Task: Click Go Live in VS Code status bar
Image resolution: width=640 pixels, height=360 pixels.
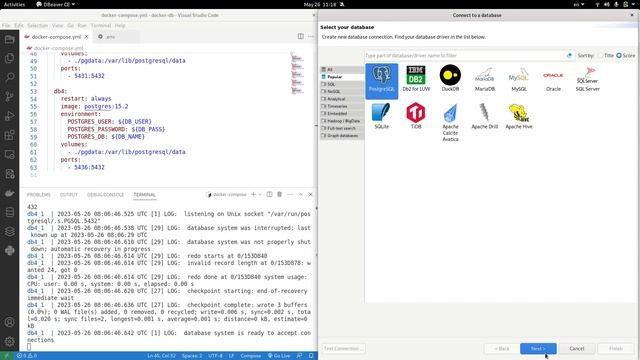Action: click(x=279, y=356)
